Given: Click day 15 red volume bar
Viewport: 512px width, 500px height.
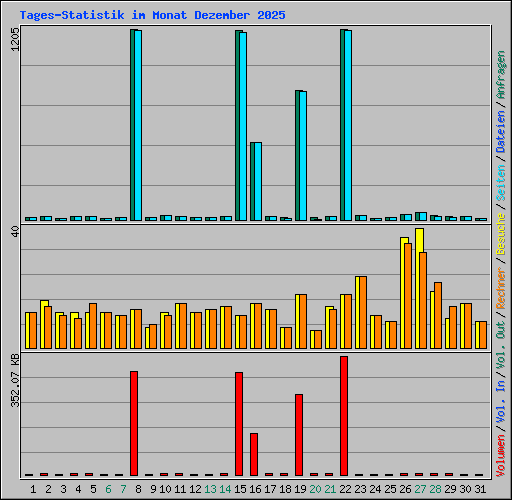Looking at the screenshot, I should point(239,424).
